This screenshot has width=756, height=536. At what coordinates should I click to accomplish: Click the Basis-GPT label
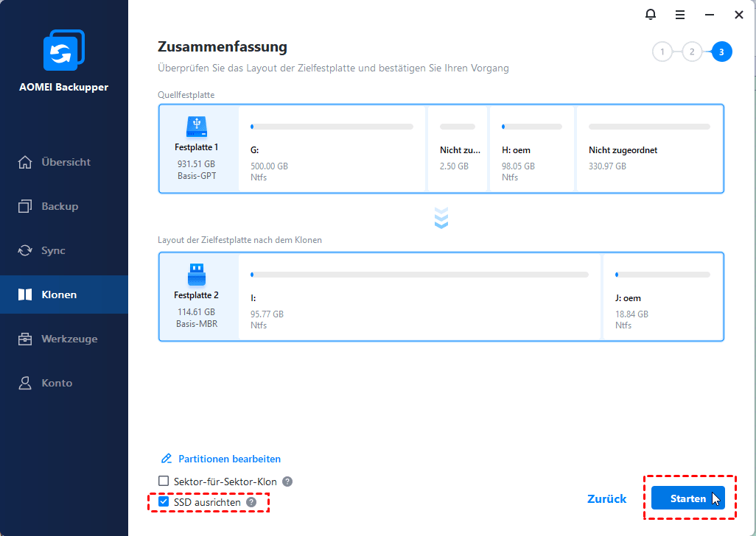[197, 176]
